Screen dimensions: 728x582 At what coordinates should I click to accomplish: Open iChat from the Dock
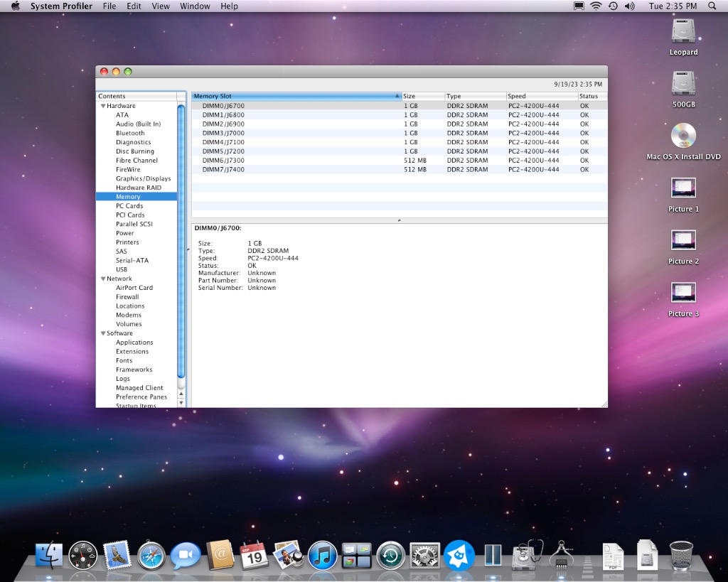point(186,555)
